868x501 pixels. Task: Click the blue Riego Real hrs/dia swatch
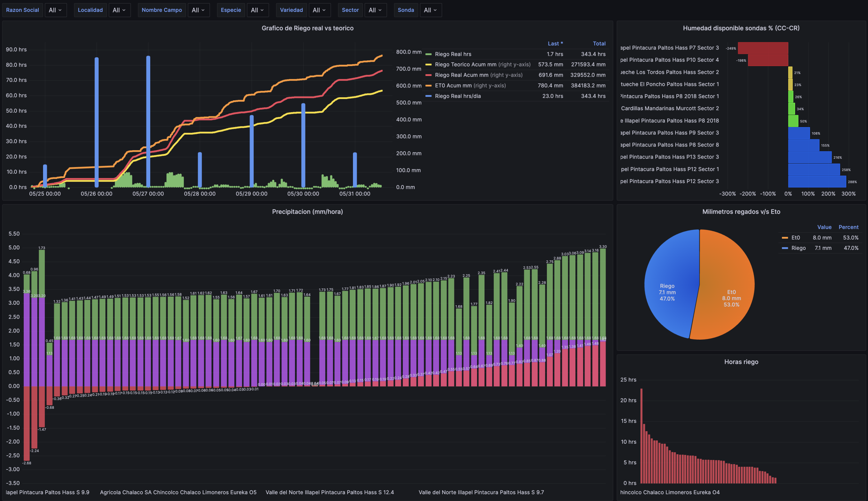429,96
